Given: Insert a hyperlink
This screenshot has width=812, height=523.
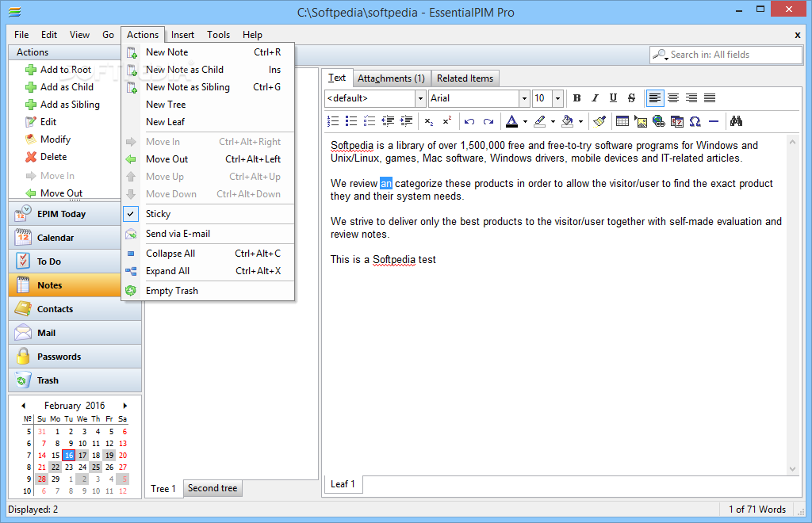Looking at the screenshot, I should (x=659, y=121).
